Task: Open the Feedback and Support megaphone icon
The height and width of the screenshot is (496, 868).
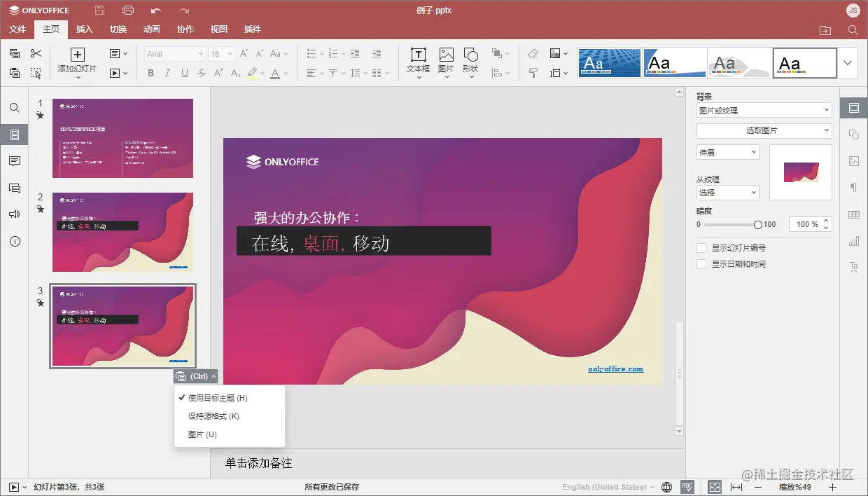Action: (x=15, y=214)
